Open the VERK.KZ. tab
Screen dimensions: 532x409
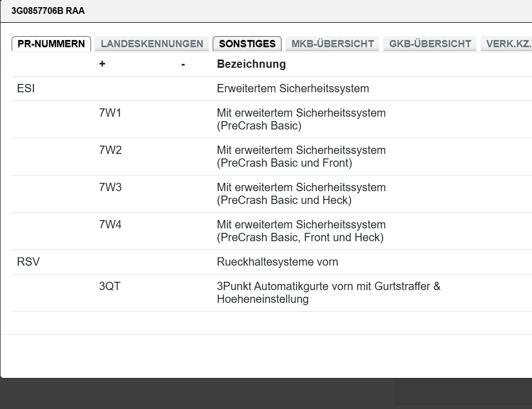tap(508, 44)
